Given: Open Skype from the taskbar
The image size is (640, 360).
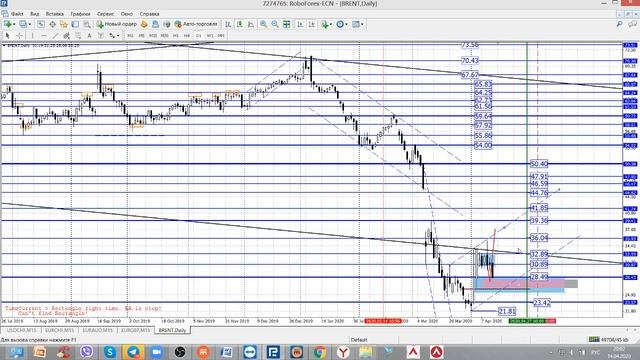Looking at the screenshot, I should 110,351.
